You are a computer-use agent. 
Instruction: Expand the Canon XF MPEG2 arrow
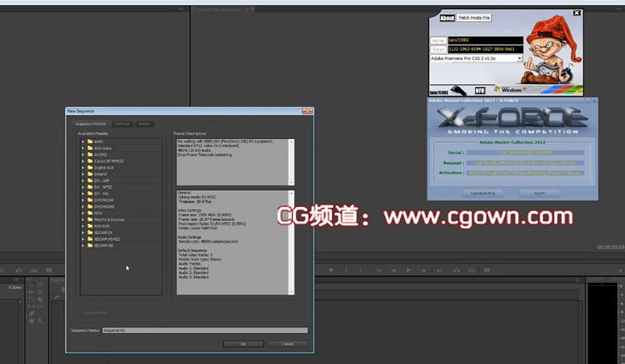(83, 161)
